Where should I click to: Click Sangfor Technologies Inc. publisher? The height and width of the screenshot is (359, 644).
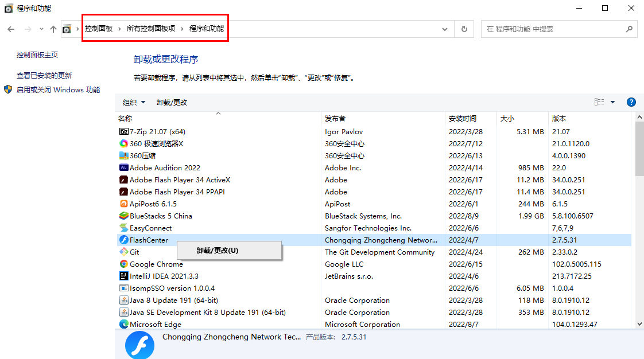point(368,228)
